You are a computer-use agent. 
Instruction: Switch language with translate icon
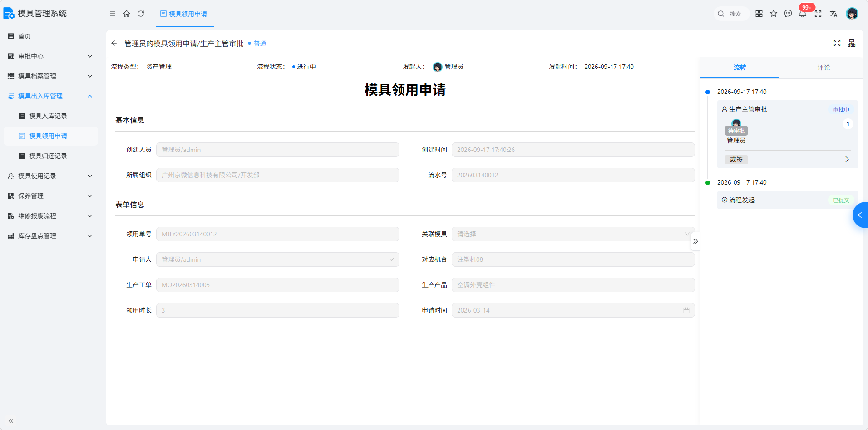tap(833, 14)
